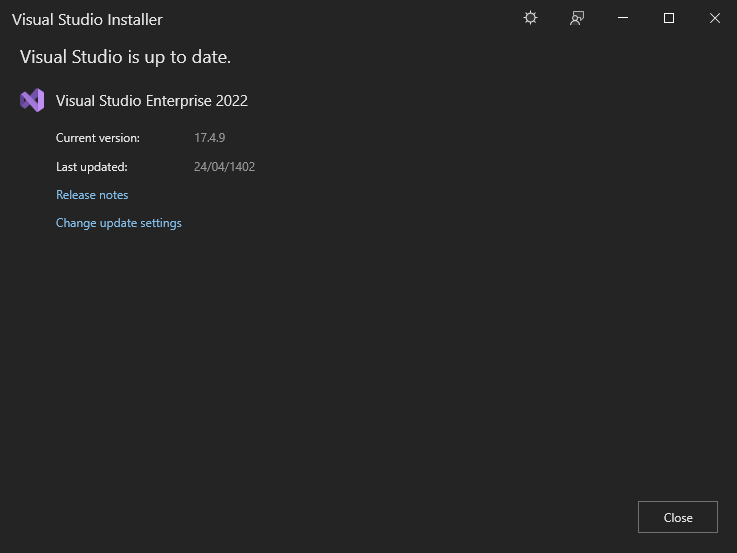Click the Visual Studio Installer title text

tap(87, 20)
